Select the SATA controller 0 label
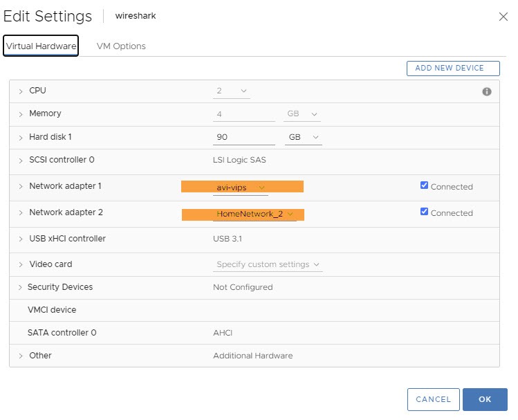 pyautogui.click(x=62, y=333)
